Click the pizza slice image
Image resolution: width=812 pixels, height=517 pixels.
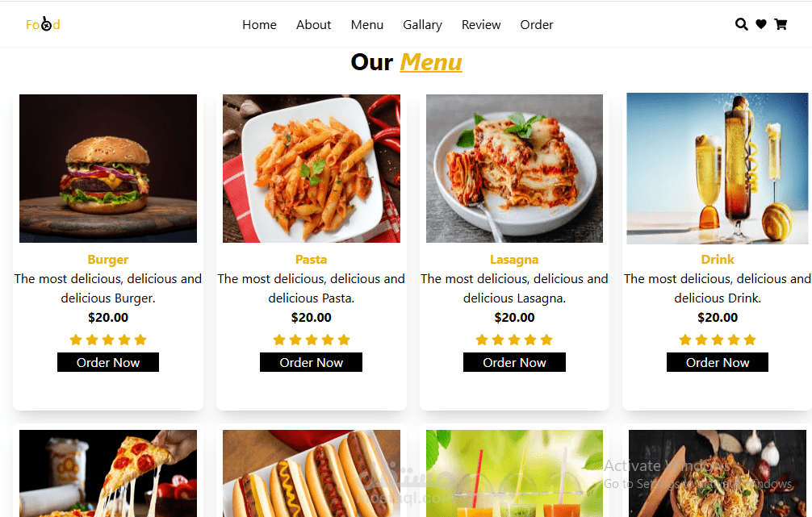click(x=108, y=473)
